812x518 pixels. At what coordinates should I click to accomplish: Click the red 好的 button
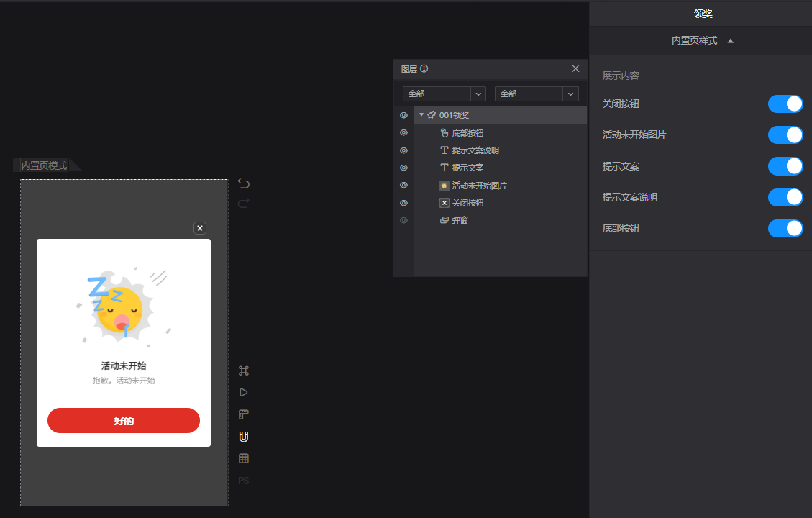(x=124, y=421)
